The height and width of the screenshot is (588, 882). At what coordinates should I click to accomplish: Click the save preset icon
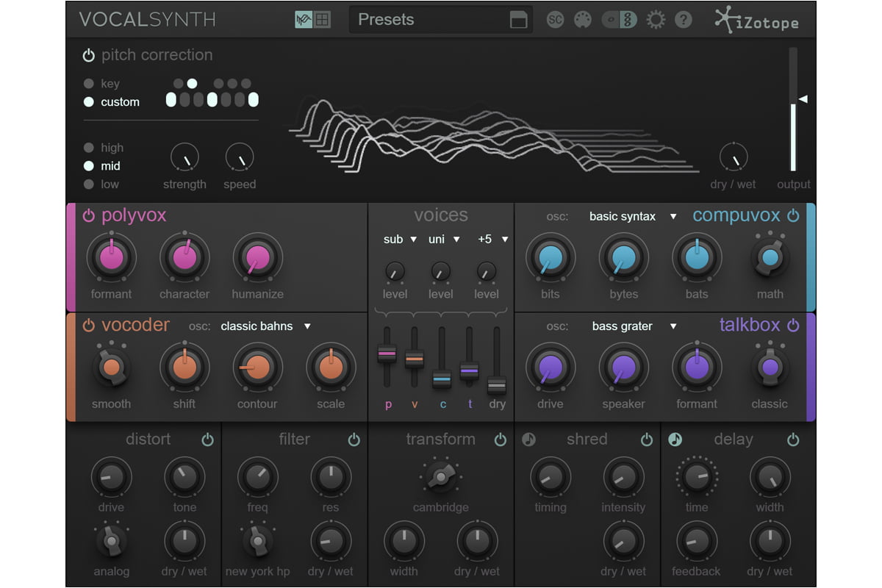tap(519, 21)
